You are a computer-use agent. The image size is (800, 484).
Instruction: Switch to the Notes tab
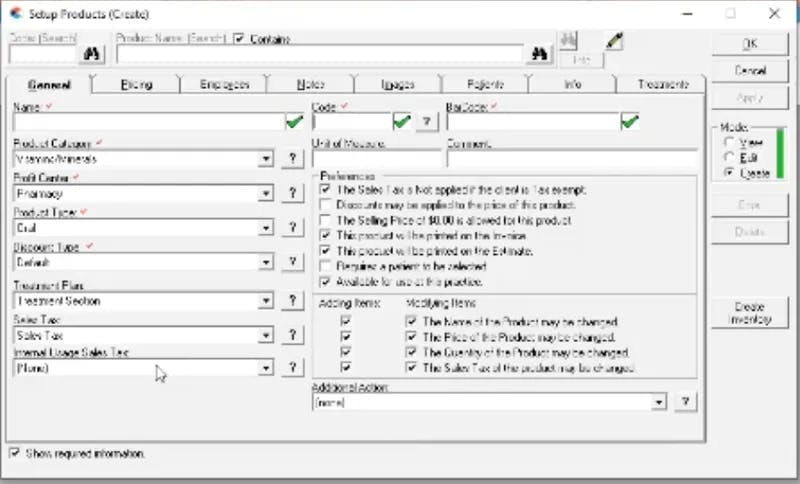tap(310, 84)
